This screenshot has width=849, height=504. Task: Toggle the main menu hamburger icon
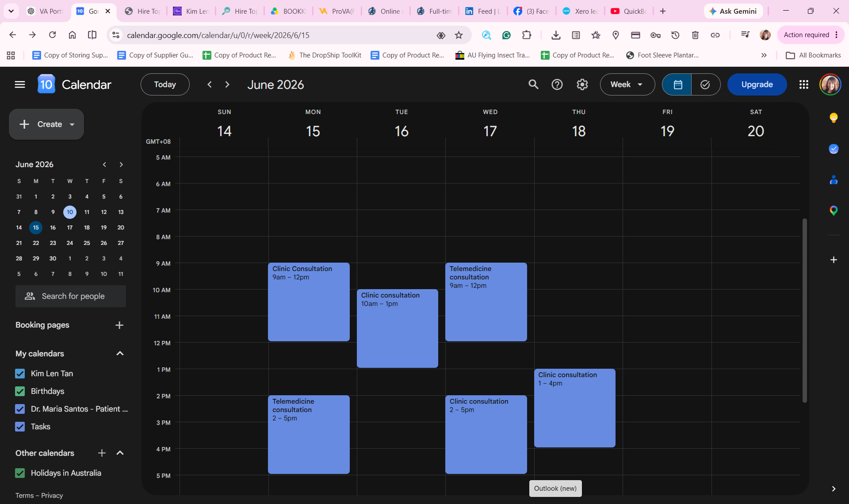click(x=20, y=84)
